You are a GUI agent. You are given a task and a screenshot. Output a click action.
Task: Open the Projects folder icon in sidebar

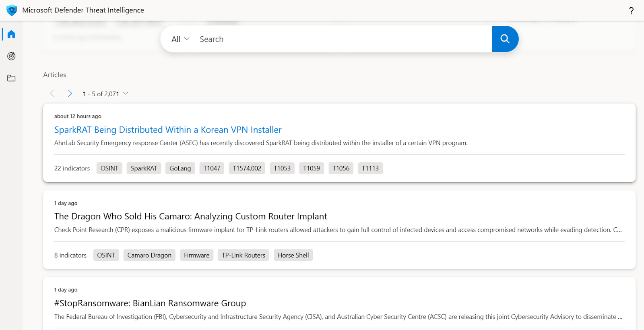11,78
